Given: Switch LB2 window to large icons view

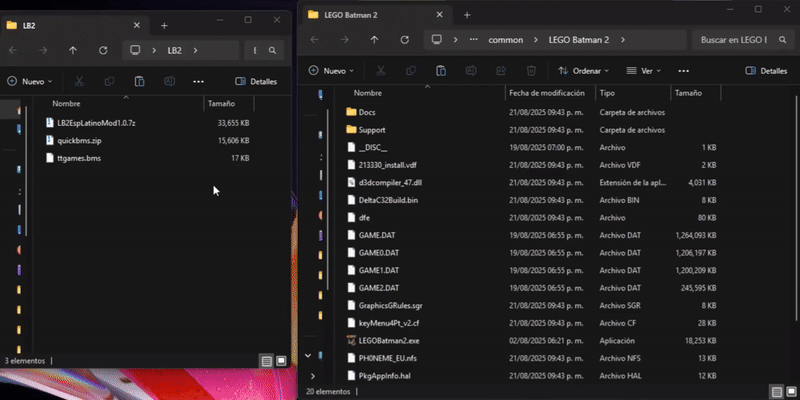Looking at the screenshot, I should (x=281, y=361).
